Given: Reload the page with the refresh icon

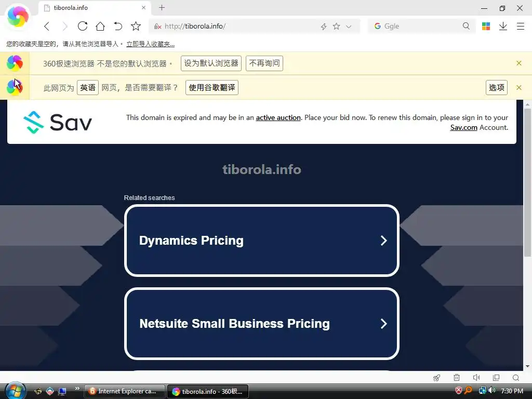Looking at the screenshot, I should coord(83,26).
